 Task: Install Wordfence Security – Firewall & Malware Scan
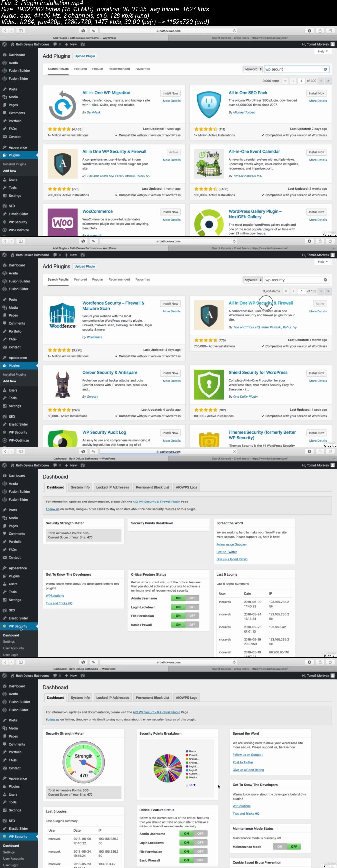tap(170, 304)
